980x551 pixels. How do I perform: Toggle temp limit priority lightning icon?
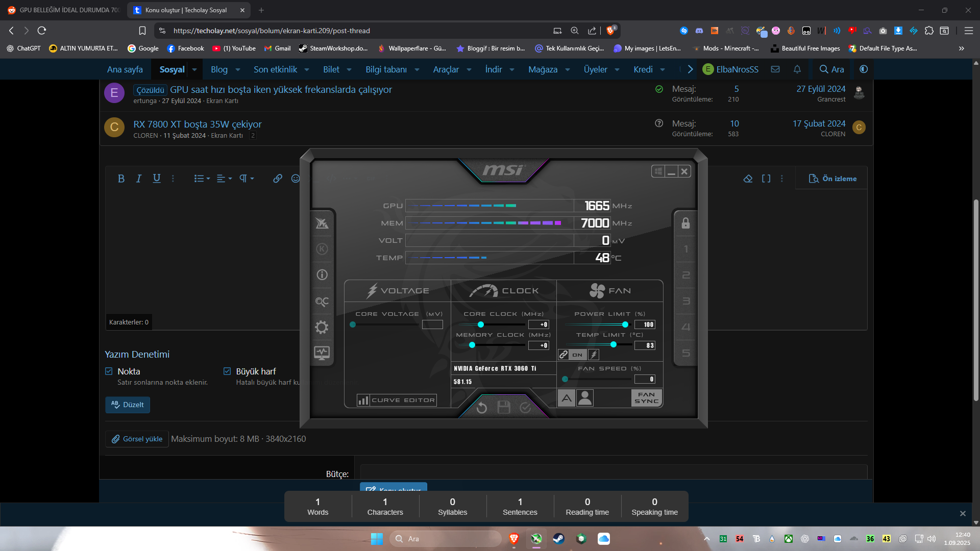pos(594,355)
